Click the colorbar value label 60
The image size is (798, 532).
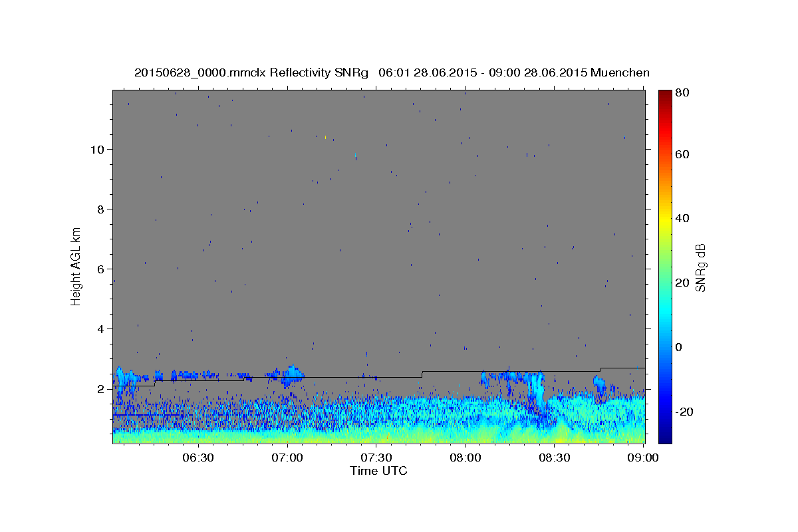[x=682, y=154]
